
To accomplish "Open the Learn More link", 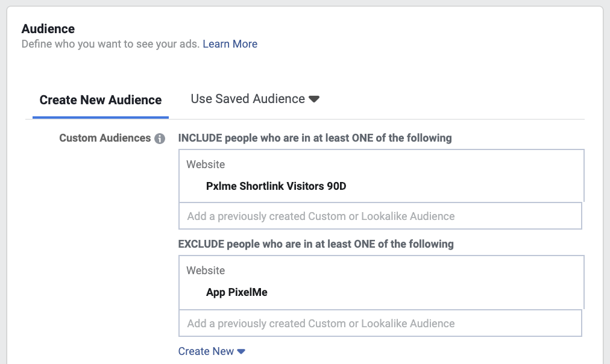I will coord(230,44).
